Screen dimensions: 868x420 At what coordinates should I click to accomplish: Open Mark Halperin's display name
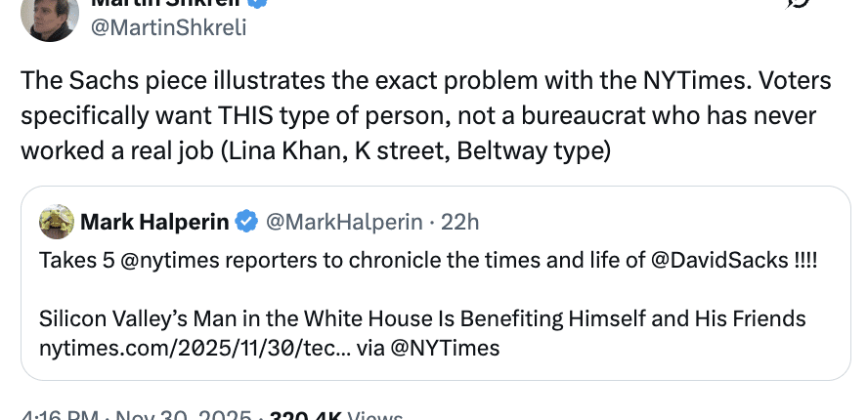pyautogui.click(x=154, y=223)
